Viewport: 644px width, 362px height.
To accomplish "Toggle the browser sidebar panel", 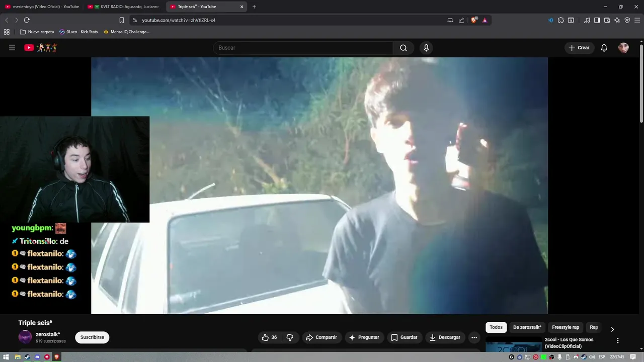I will (597, 20).
